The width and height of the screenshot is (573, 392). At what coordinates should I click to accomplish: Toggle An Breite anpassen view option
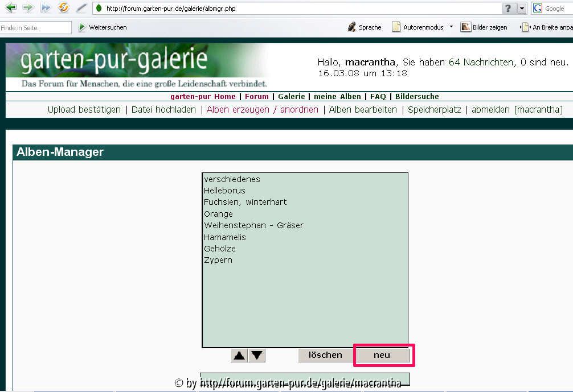[x=547, y=27]
